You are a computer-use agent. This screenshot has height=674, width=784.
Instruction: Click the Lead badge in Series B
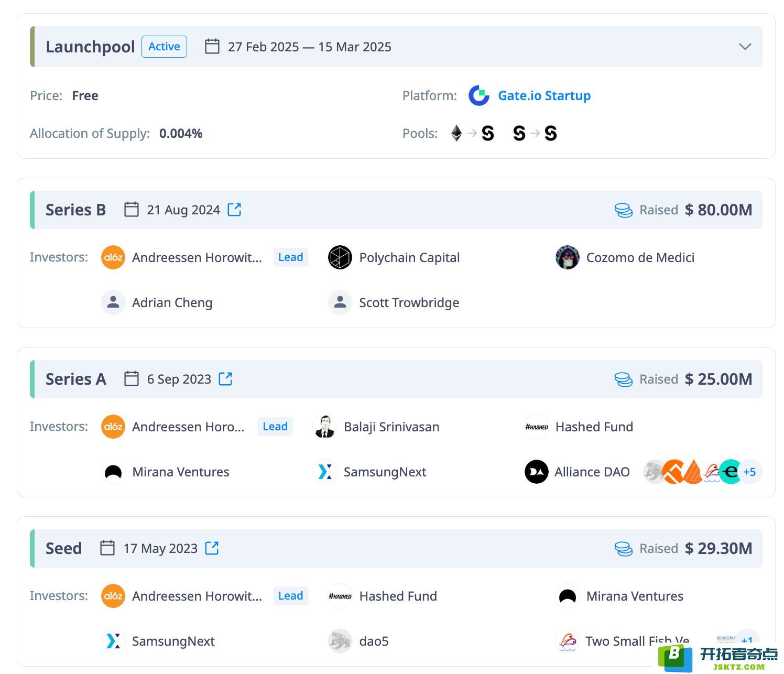tap(291, 257)
